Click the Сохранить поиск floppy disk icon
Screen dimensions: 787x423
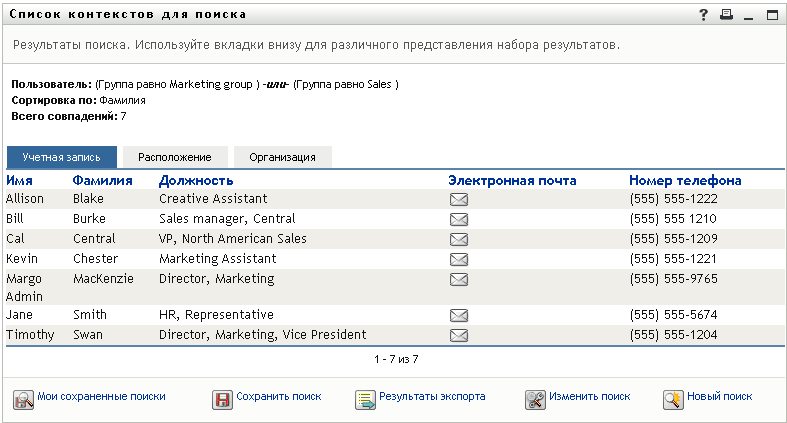(x=222, y=399)
